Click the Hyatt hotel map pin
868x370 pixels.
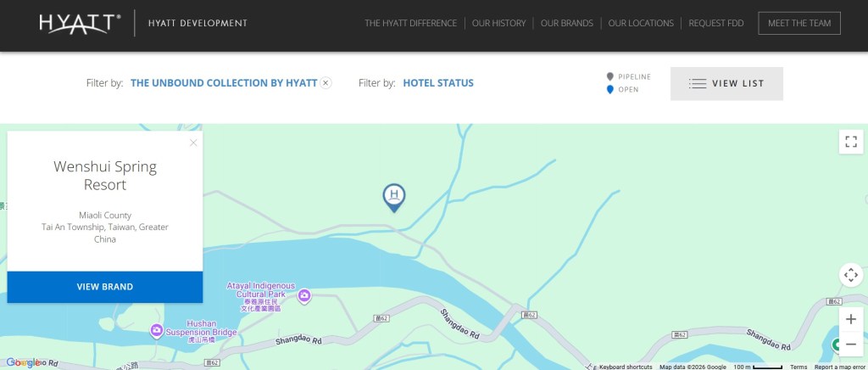(394, 196)
